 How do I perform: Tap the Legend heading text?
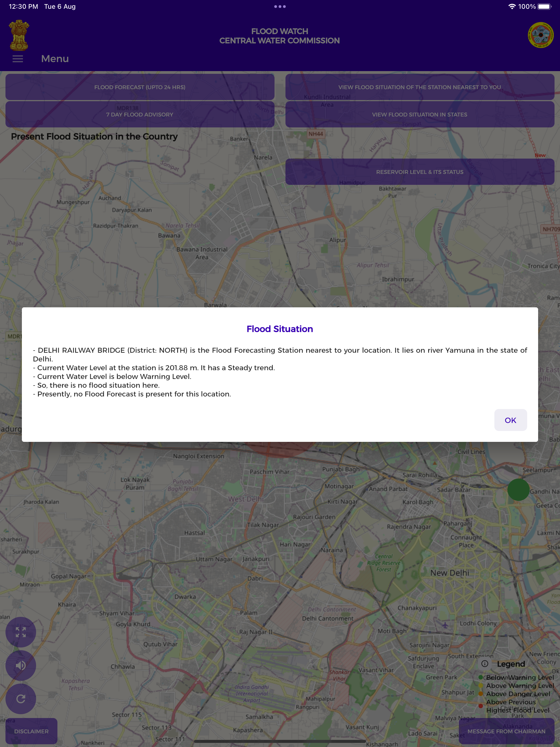pos(511,664)
